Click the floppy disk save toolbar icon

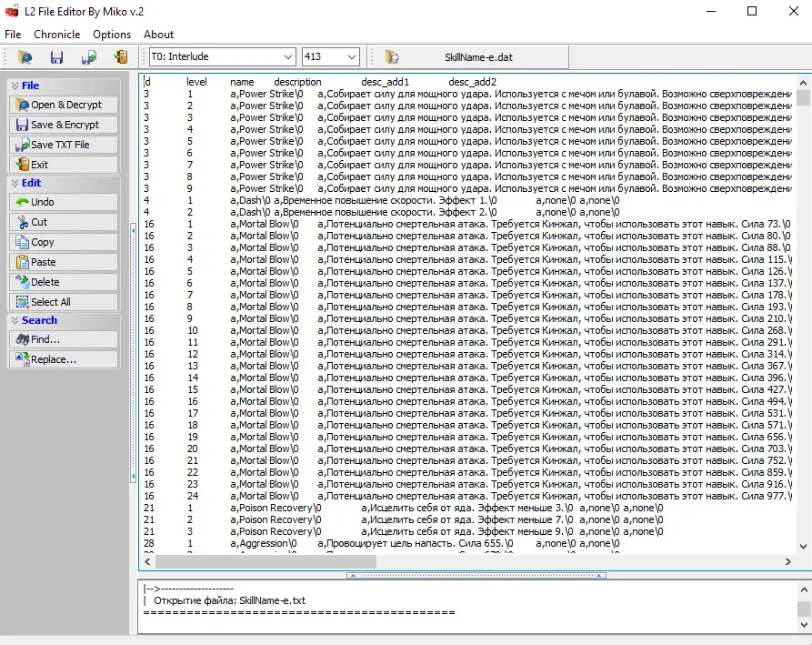pyautogui.click(x=56, y=57)
